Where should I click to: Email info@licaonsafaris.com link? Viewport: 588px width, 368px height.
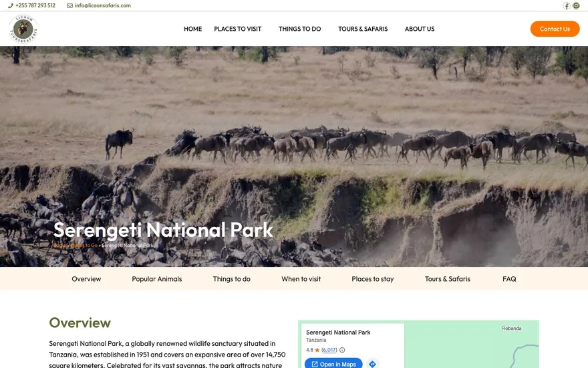point(99,5)
